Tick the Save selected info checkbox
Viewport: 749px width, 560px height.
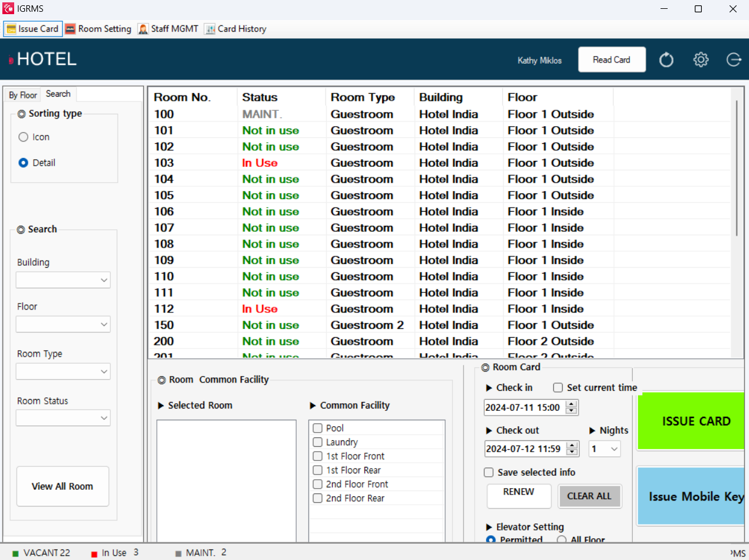(x=488, y=472)
